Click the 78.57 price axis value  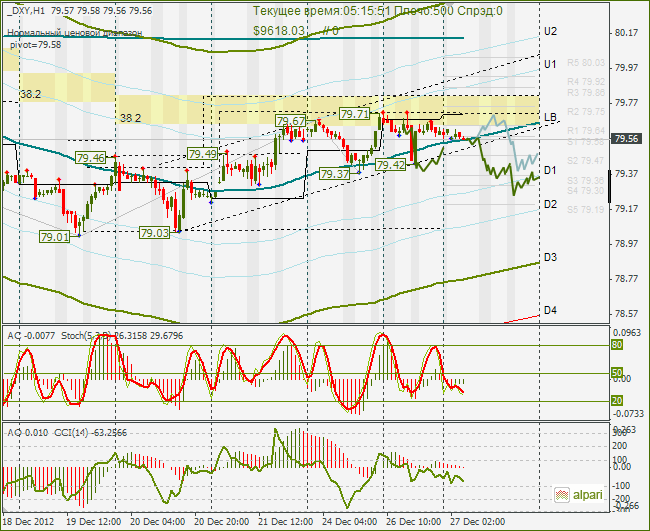pos(626,313)
